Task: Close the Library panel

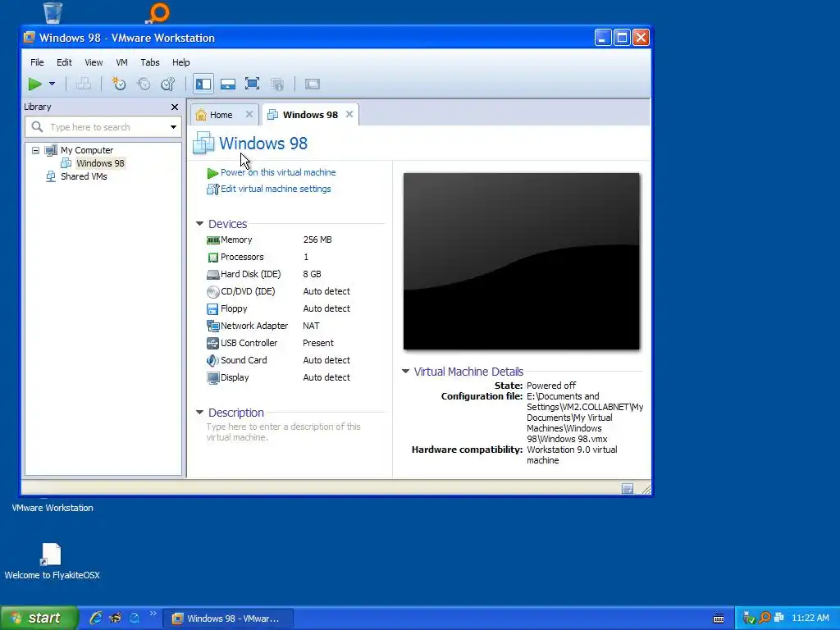Action: (x=175, y=107)
